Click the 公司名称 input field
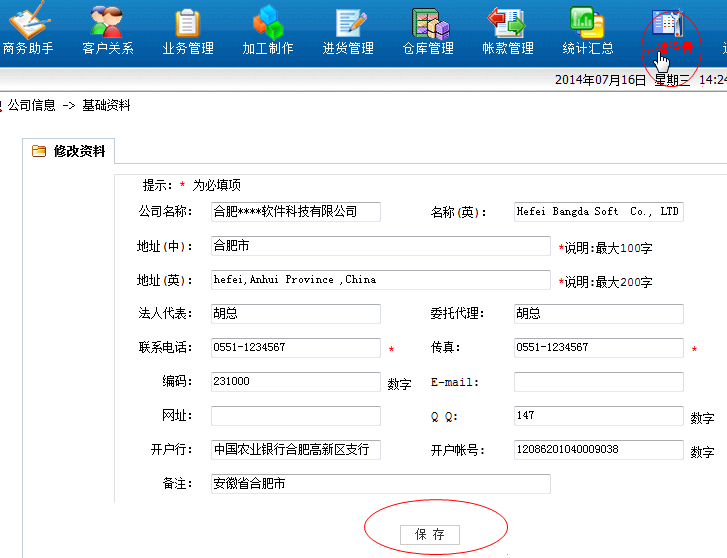 click(296, 212)
